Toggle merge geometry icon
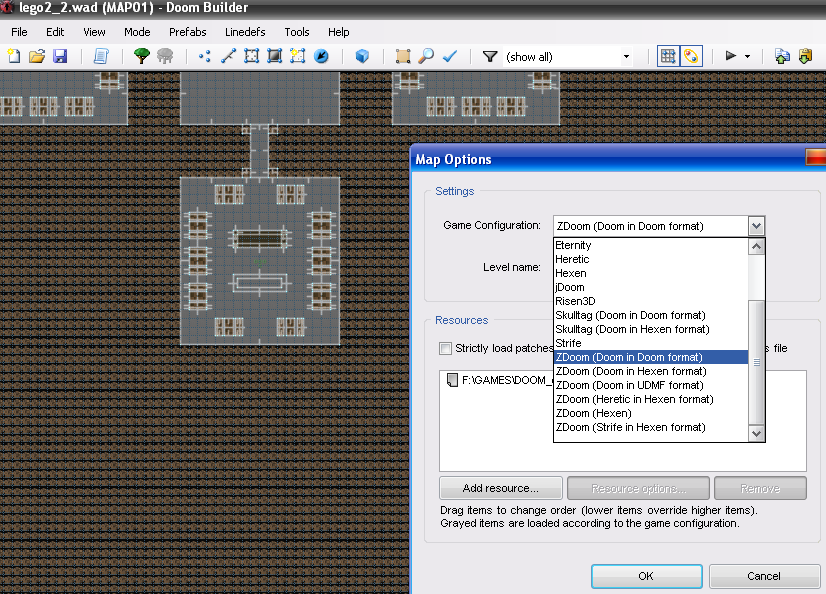Image resolution: width=826 pixels, height=594 pixels. click(691, 56)
